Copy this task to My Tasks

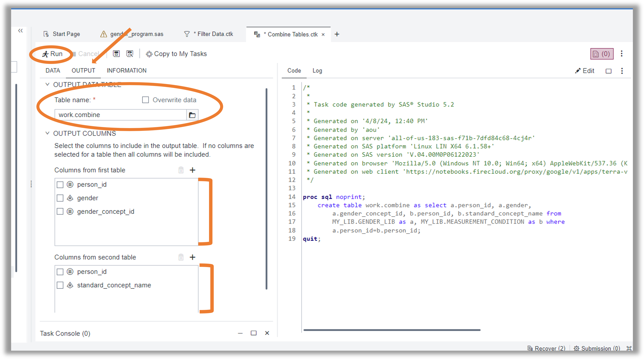point(176,54)
